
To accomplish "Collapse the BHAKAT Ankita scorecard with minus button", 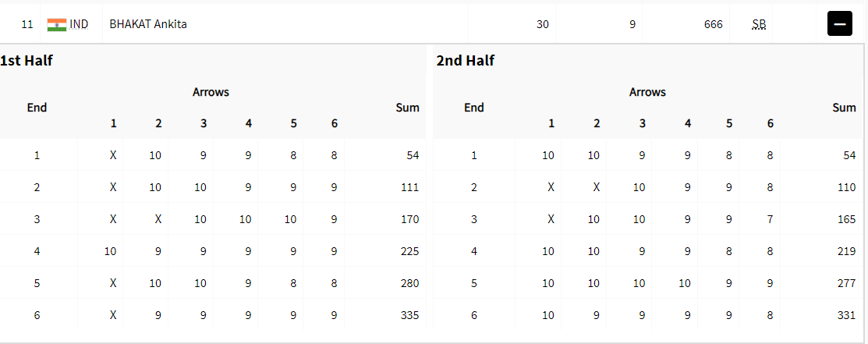I will tap(840, 24).
